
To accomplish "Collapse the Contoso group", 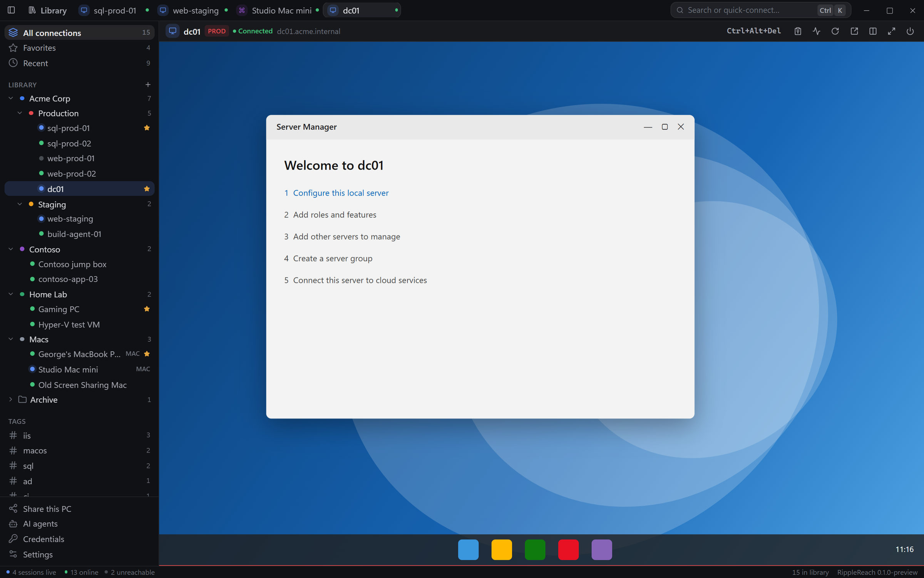I will tap(11, 249).
